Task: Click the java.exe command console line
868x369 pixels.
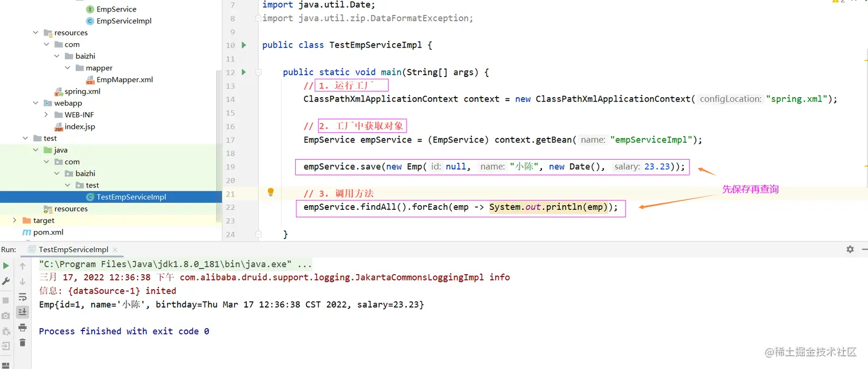Action: 176,264
